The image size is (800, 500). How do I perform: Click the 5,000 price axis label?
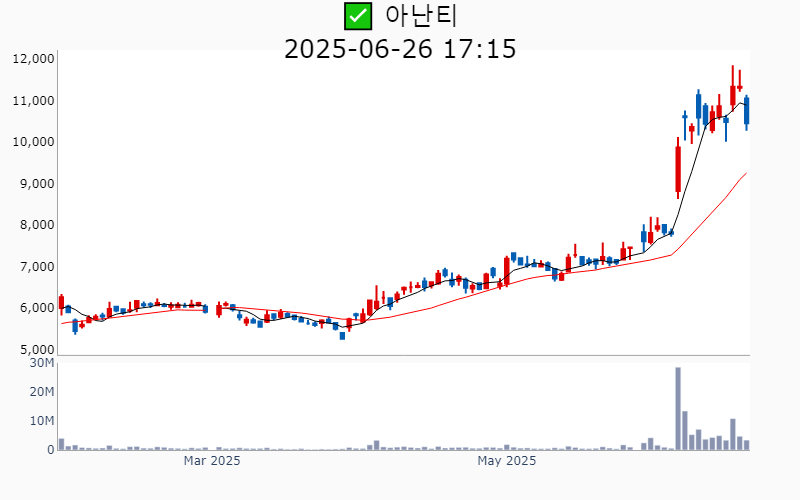click(37, 350)
